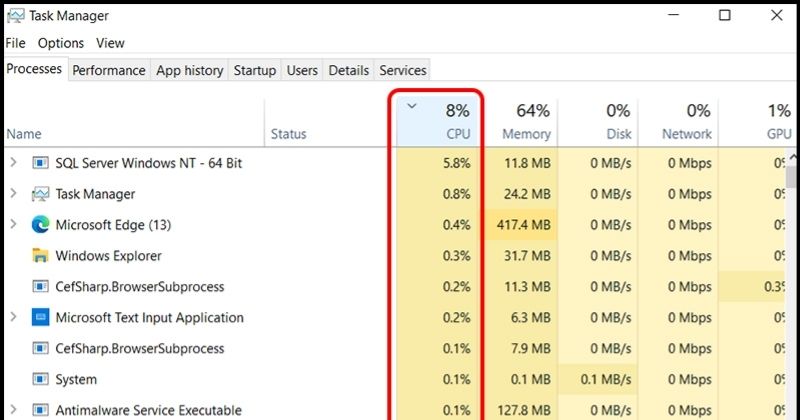Click the 24.2 MB memory value
The width and height of the screenshot is (800, 420).
click(527, 194)
